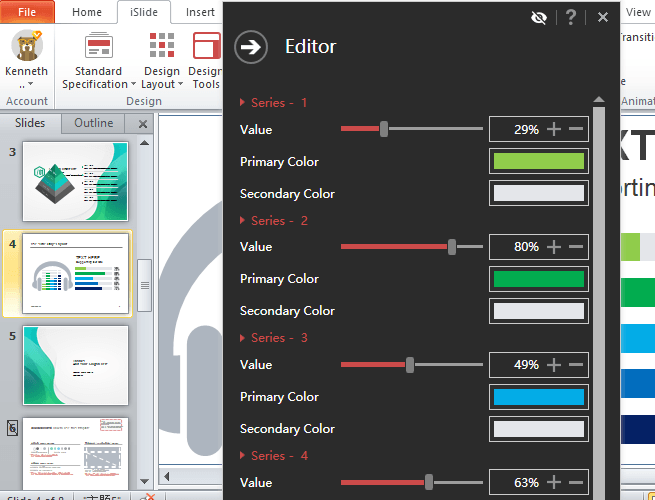Image resolution: width=655 pixels, height=500 pixels.
Task: Open the Design Layout gallery
Action: pos(162,60)
